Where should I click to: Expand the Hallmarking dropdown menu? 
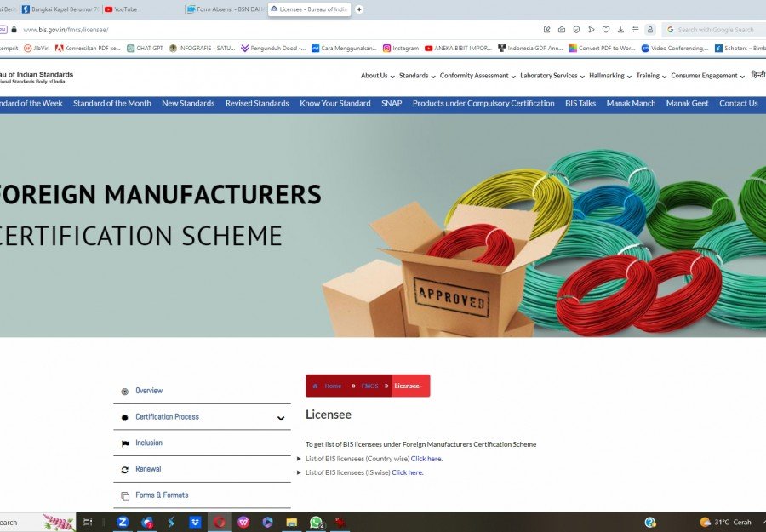pos(610,76)
